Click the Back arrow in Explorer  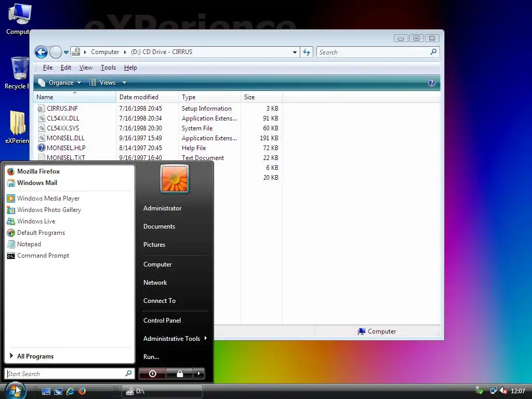pyautogui.click(x=41, y=52)
